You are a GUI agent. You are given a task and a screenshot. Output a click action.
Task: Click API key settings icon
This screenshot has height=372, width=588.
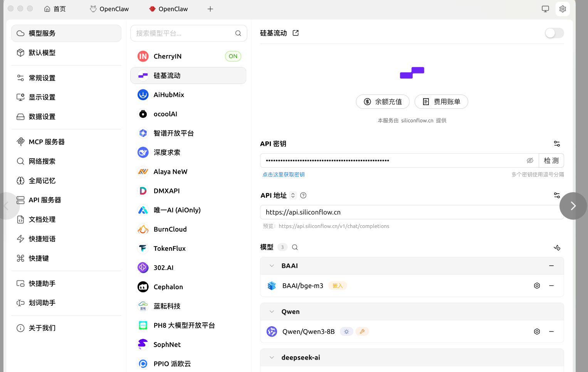tap(557, 144)
